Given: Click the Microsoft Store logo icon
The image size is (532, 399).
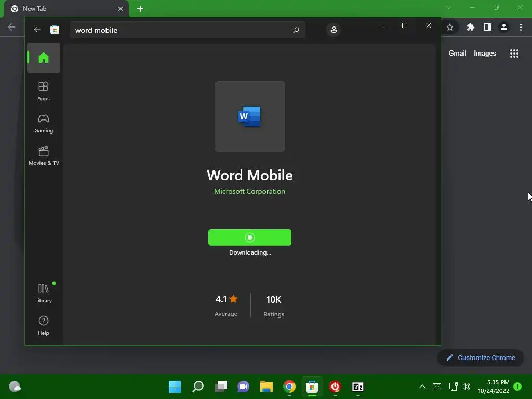Looking at the screenshot, I should point(55,30).
